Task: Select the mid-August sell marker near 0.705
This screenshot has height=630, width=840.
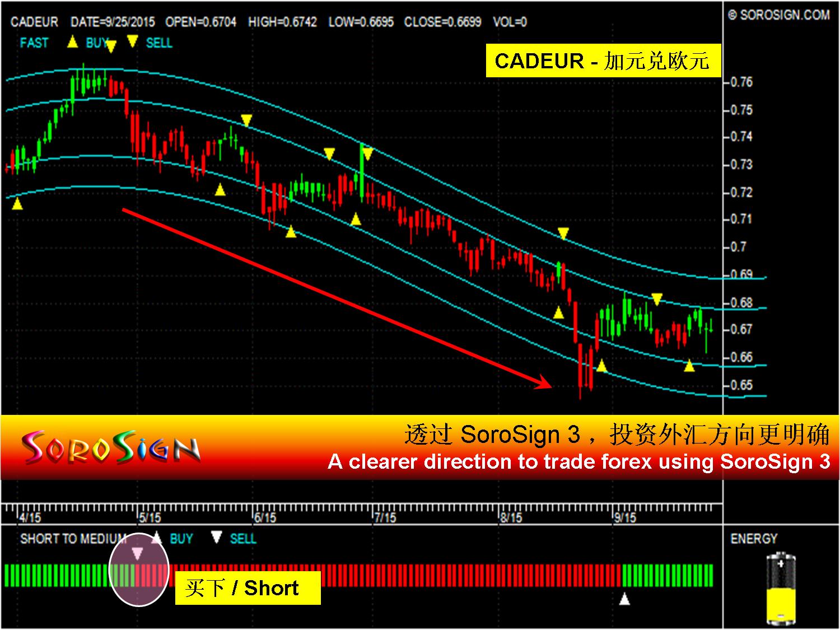Action: pyautogui.click(x=563, y=234)
